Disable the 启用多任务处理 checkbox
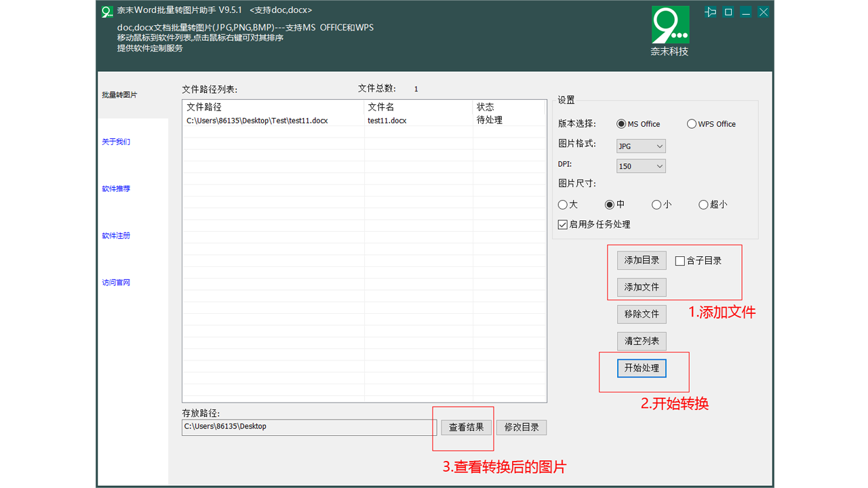Image resolution: width=868 pixels, height=488 pixels. point(562,224)
